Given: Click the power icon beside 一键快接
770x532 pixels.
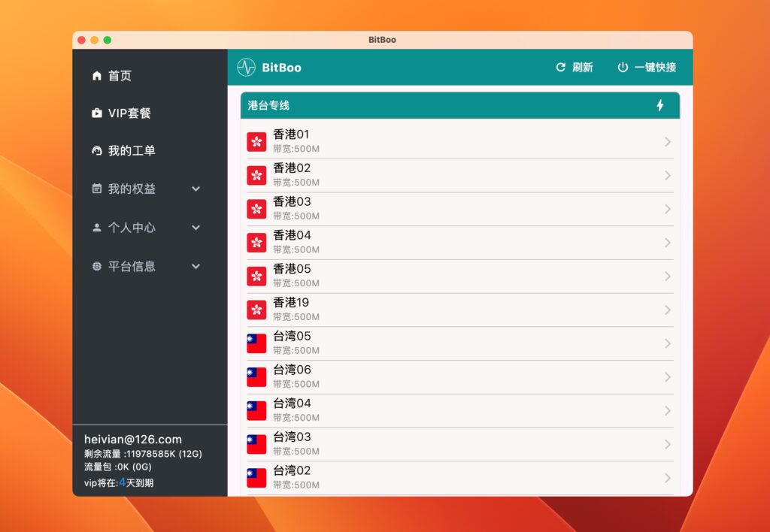Looking at the screenshot, I should point(623,67).
